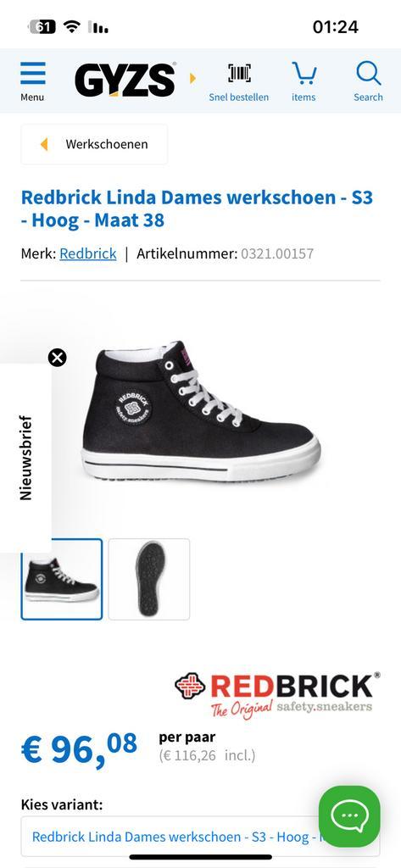Viewport: 401px width, 868px height.
Task: Tap the Wi-Fi status icon
Action: pos(71,26)
